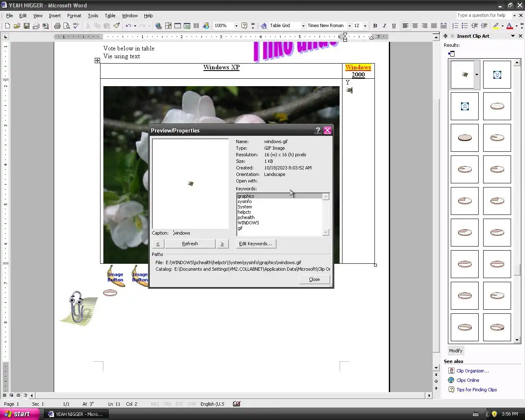
Task: Click the table move handle icon
Action: pos(97,61)
